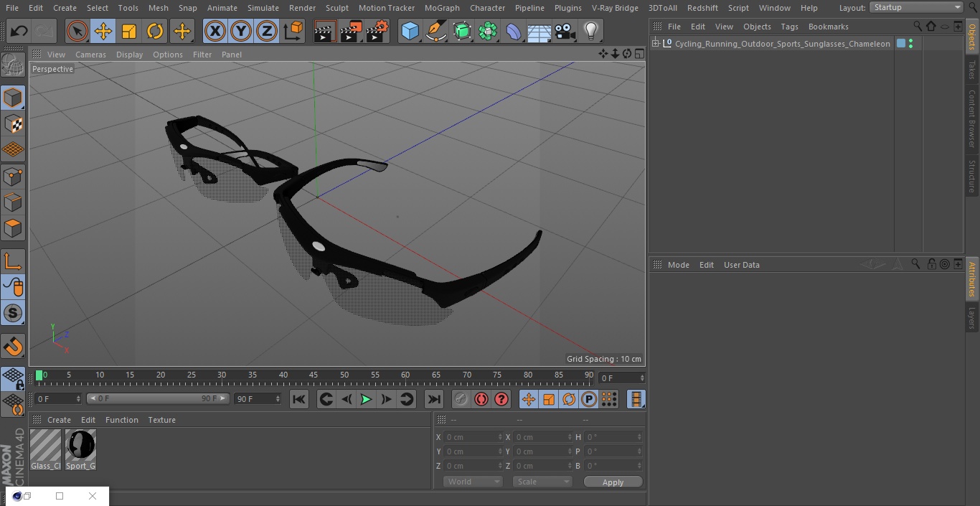Select the Rotate tool

pos(155,32)
